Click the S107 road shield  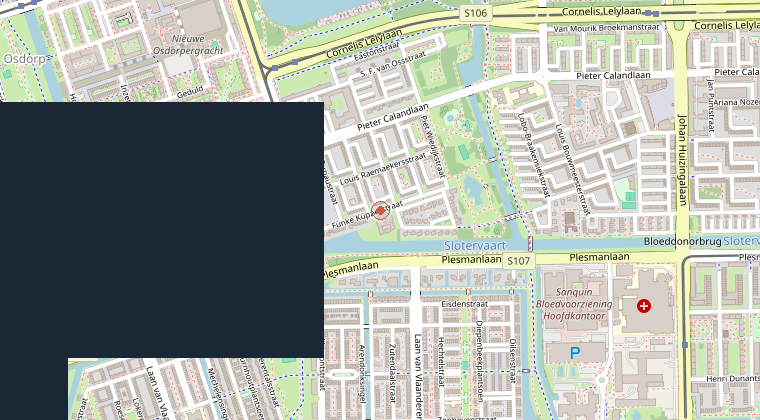click(519, 261)
